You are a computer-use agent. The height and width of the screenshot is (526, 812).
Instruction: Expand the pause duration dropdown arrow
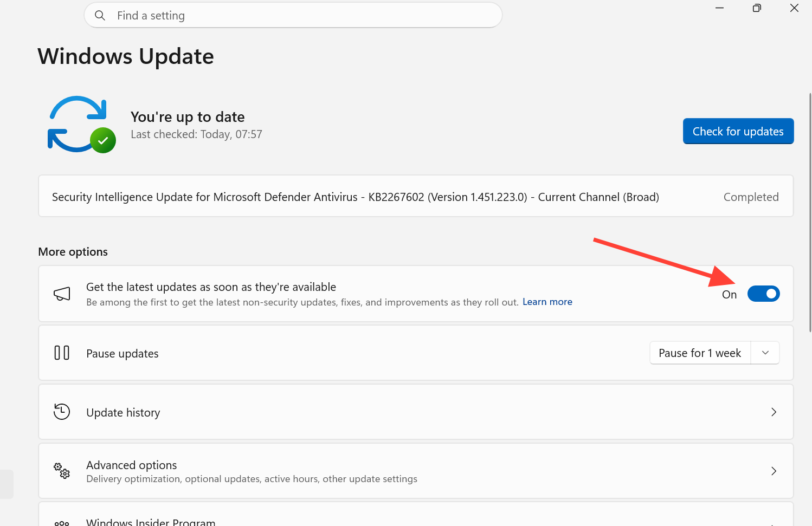pyautogui.click(x=765, y=353)
